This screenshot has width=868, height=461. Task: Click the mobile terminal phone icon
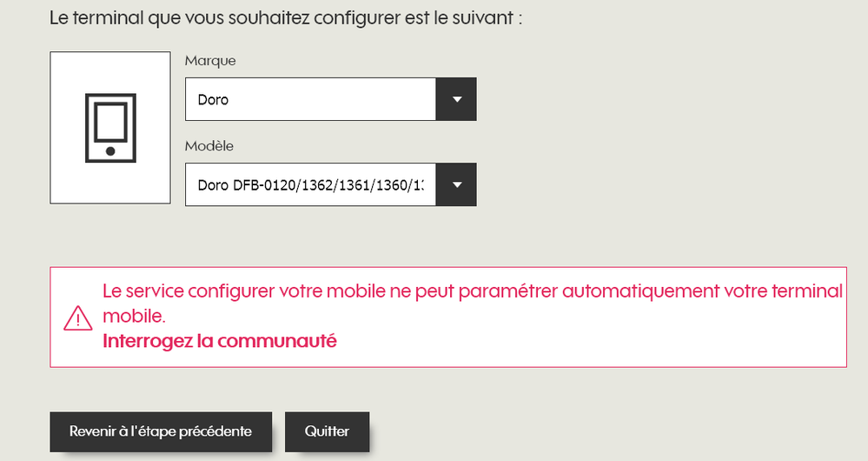point(110,128)
